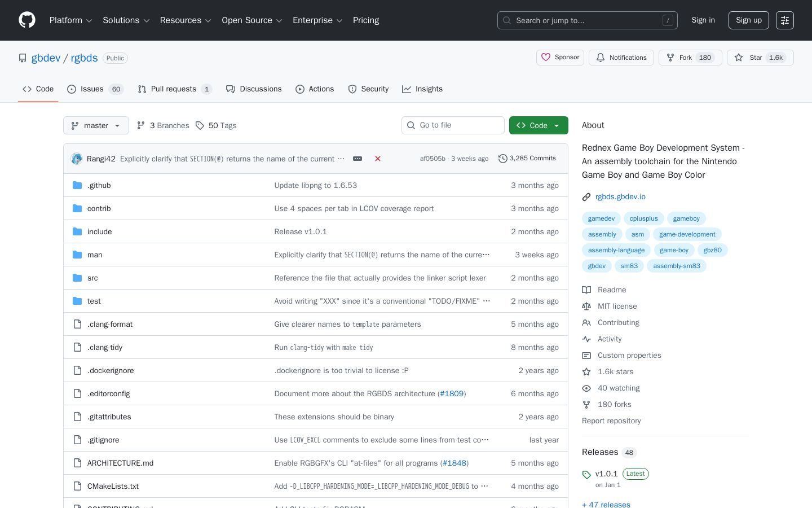
Task: Open the GitHub homepage logo
Action: point(27,20)
